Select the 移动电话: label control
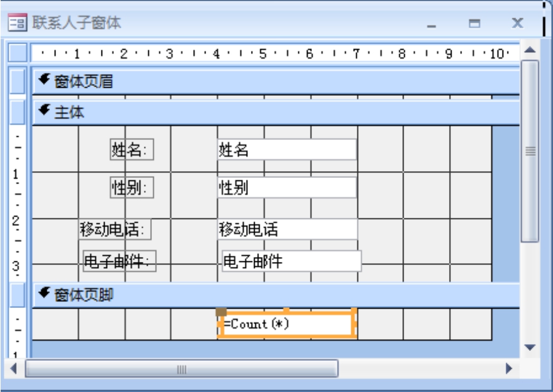This screenshot has width=553, height=392. pyautogui.click(x=115, y=230)
